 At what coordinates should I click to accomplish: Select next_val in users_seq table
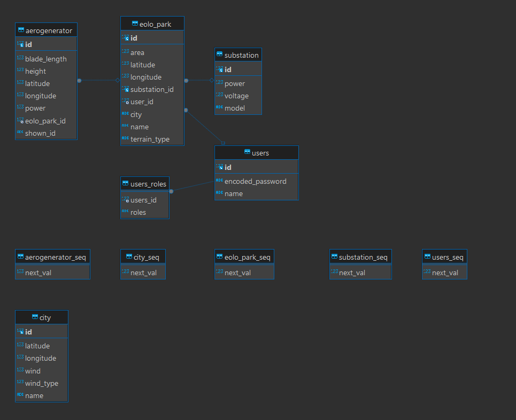[444, 273]
